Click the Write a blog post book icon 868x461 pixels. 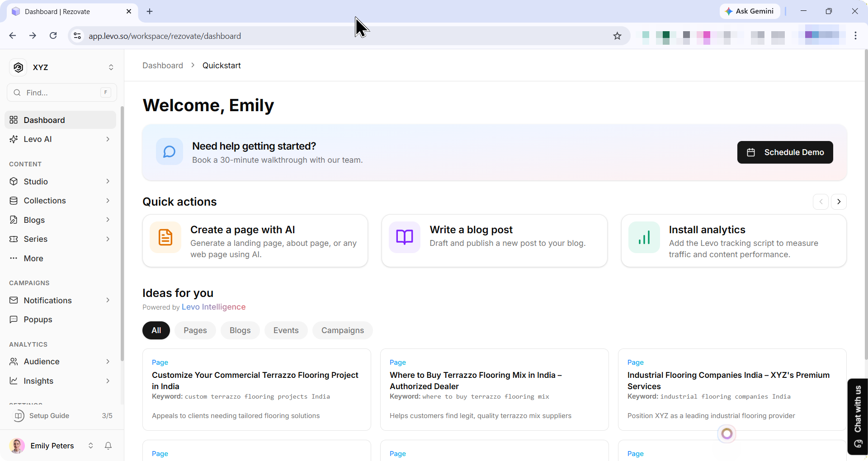[404, 237]
